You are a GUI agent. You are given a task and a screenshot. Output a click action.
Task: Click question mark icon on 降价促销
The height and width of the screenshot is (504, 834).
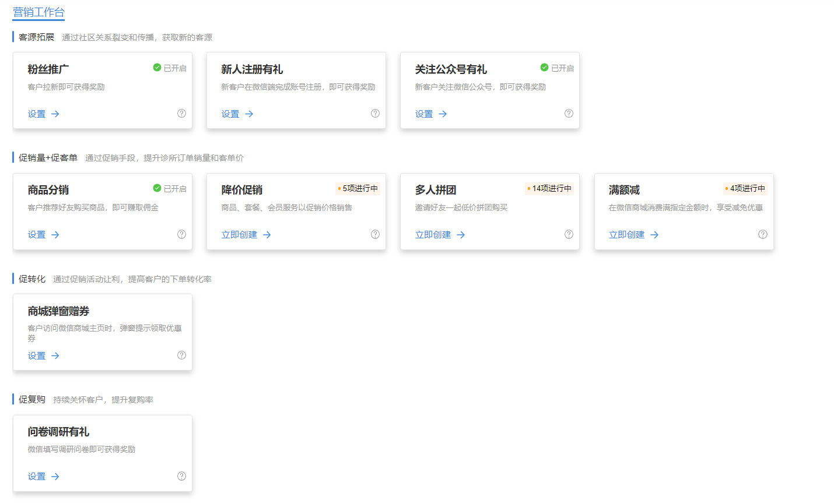tap(375, 234)
